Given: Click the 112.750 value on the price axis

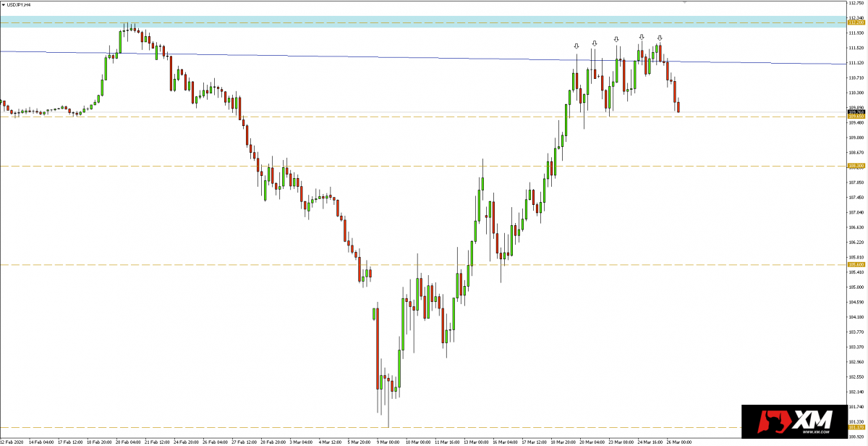Looking at the screenshot, I should click(x=857, y=3).
